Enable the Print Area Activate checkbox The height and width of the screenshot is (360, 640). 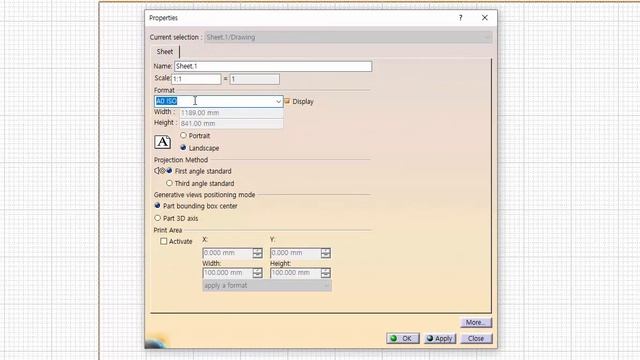164,241
